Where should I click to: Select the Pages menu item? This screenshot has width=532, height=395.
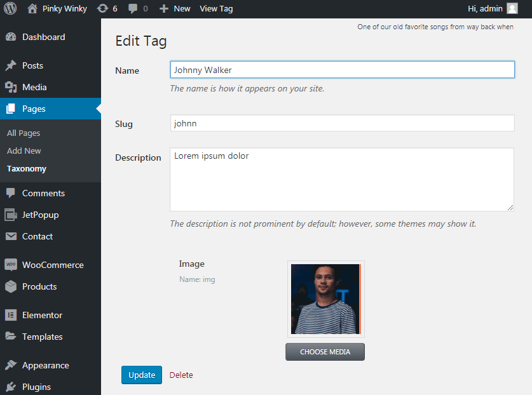[50, 109]
